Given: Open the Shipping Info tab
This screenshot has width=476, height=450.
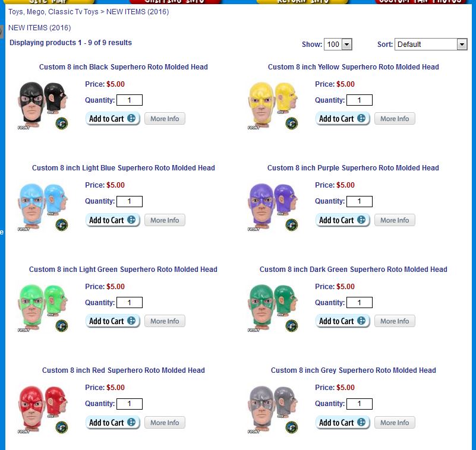Looking at the screenshot, I should pyautogui.click(x=175, y=2).
